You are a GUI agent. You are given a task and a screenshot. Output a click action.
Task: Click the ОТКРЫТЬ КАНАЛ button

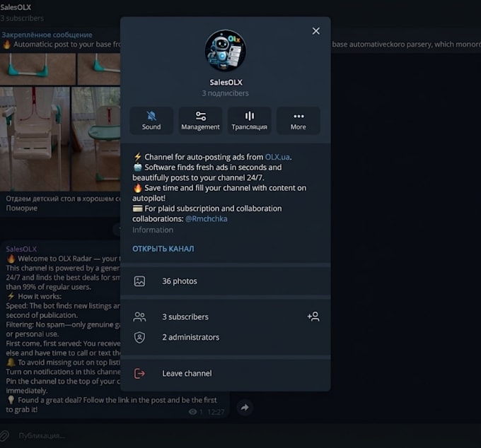click(x=163, y=249)
